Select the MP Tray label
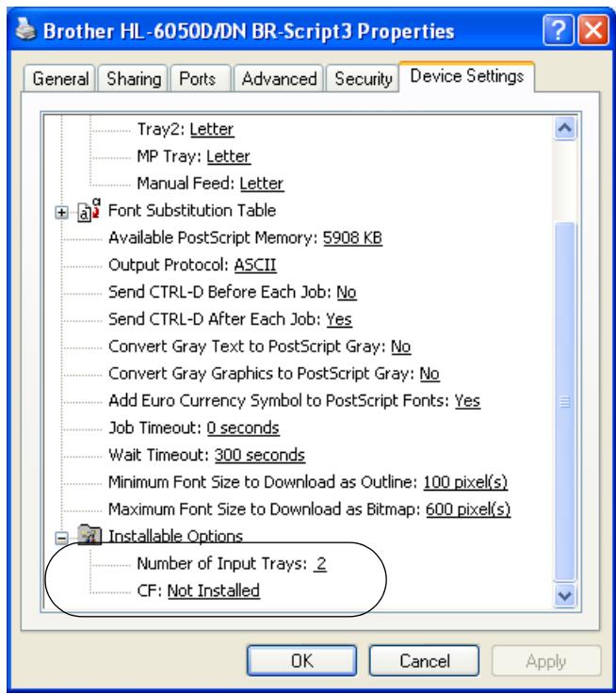The image size is (616, 694). pyautogui.click(x=170, y=156)
